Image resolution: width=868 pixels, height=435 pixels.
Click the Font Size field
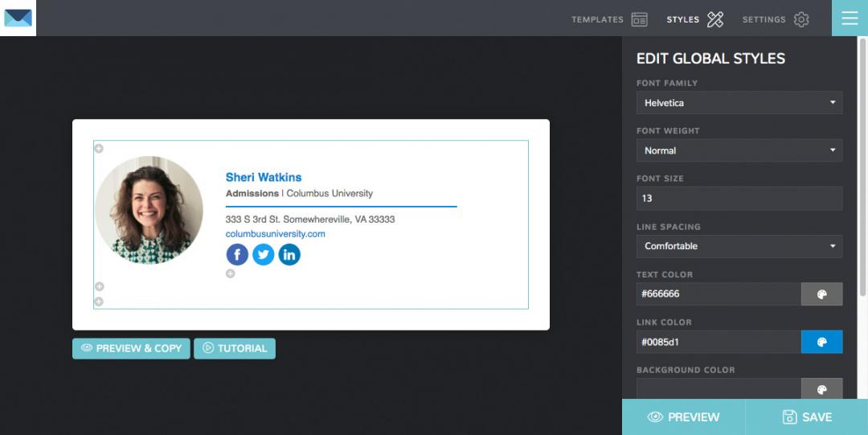point(739,199)
